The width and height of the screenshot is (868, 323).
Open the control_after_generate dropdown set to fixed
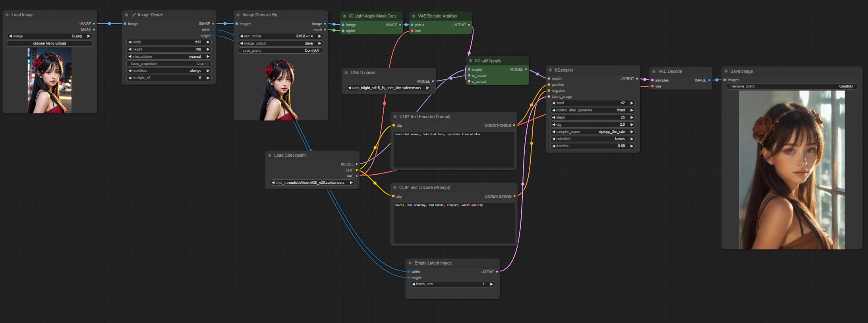coord(592,110)
